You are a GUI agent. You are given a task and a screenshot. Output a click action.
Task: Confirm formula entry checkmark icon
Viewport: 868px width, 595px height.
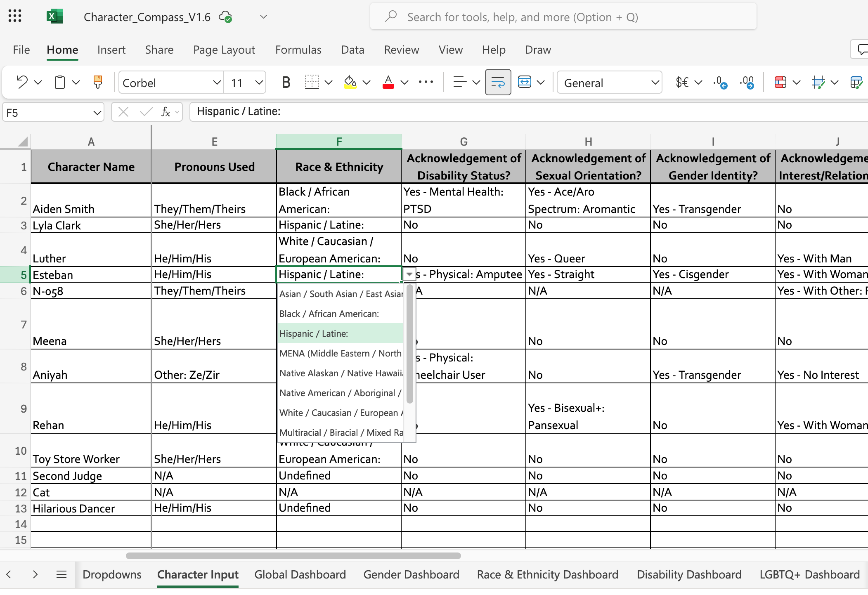[x=146, y=112]
